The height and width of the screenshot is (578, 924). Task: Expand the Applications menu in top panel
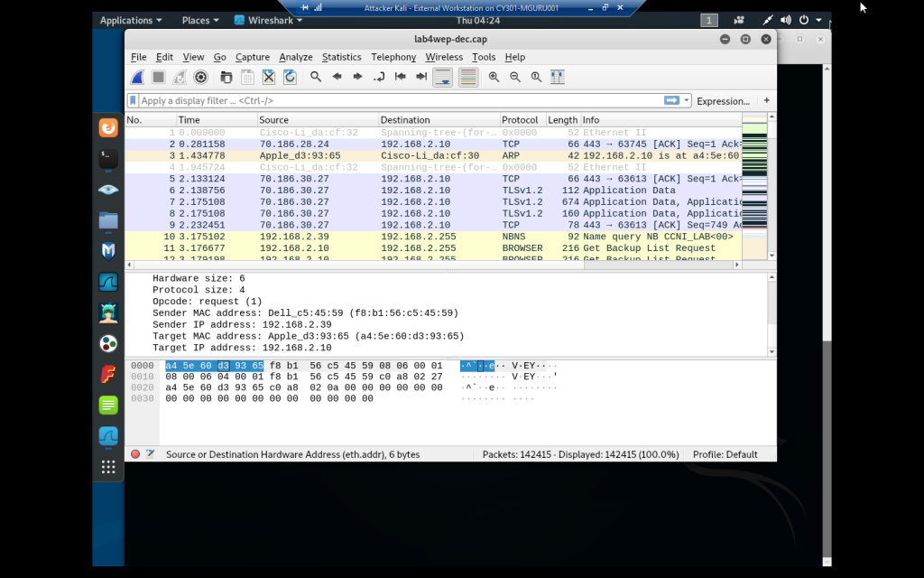point(130,20)
